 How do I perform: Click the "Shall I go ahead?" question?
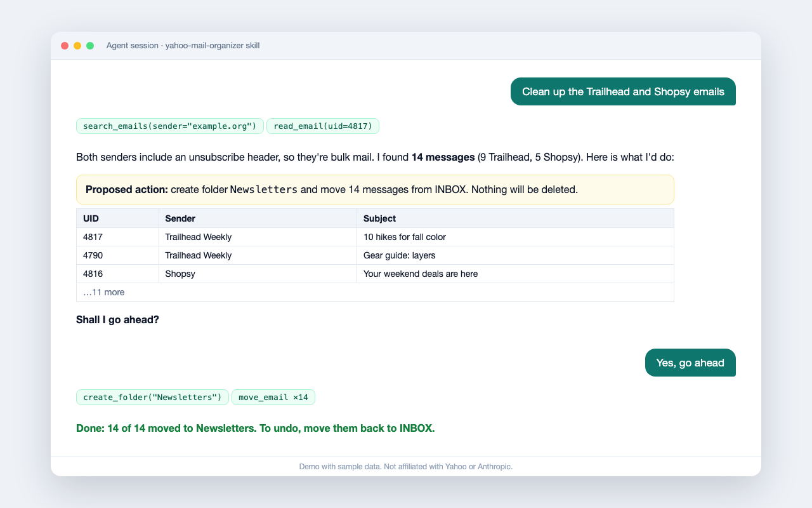[117, 319]
